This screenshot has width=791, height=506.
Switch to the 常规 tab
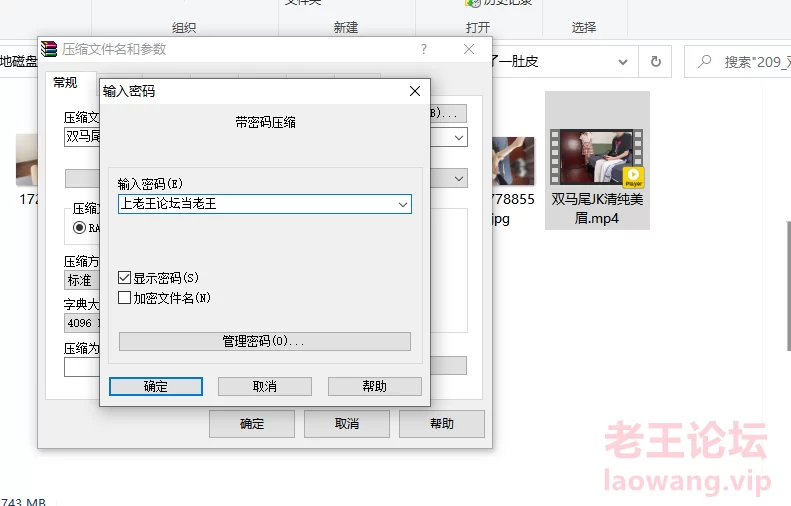[66, 82]
